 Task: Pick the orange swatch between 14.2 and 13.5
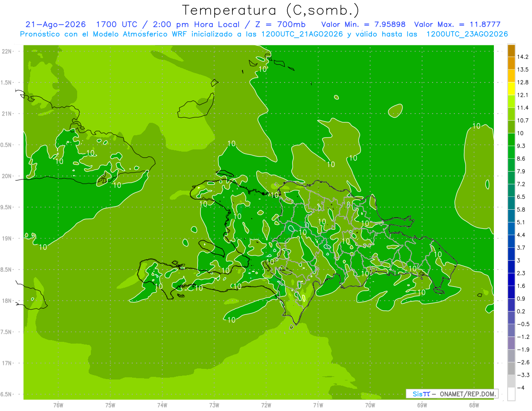(511, 63)
